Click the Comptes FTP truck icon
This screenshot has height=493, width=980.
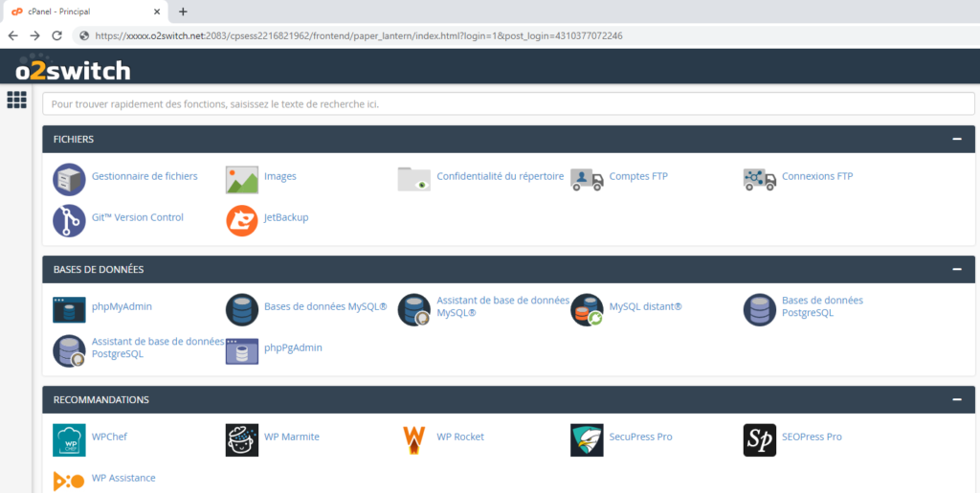point(587,179)
